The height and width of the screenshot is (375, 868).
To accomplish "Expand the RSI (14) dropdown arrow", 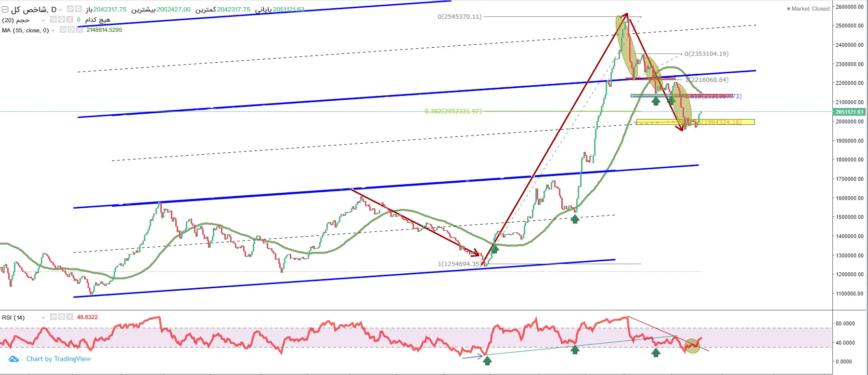I will [43, 318].
